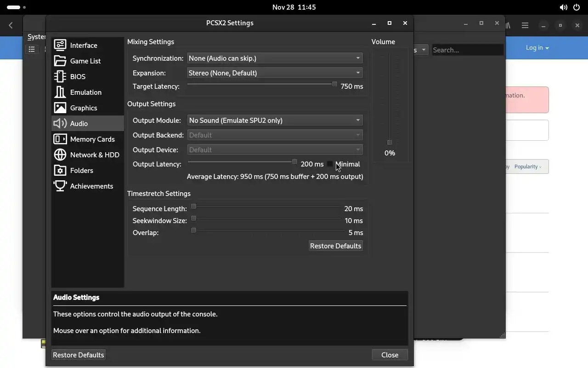This screenshot has height=368, width=588.
Task: Click the System menu in the PCSX2 main window
Action: (36, 37)
